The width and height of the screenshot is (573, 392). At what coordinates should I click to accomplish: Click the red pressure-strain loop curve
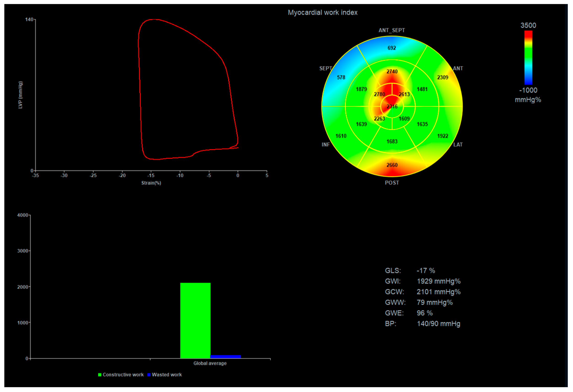(139, 74)
